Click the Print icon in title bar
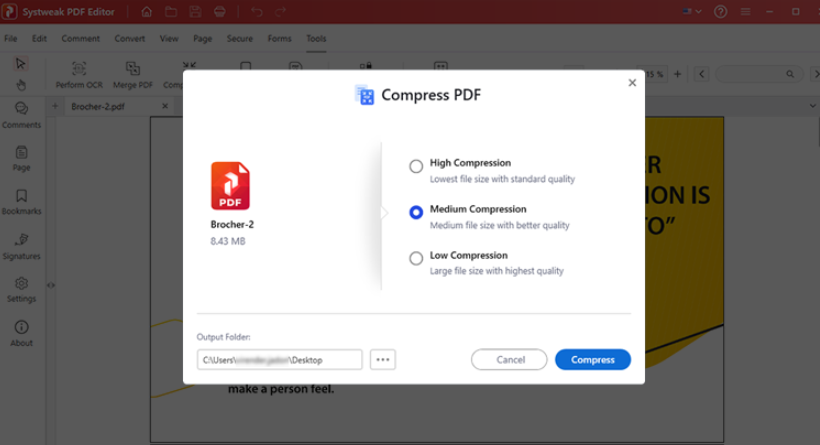This screenshot has height=445, width=820. click(x=220, y=12)
